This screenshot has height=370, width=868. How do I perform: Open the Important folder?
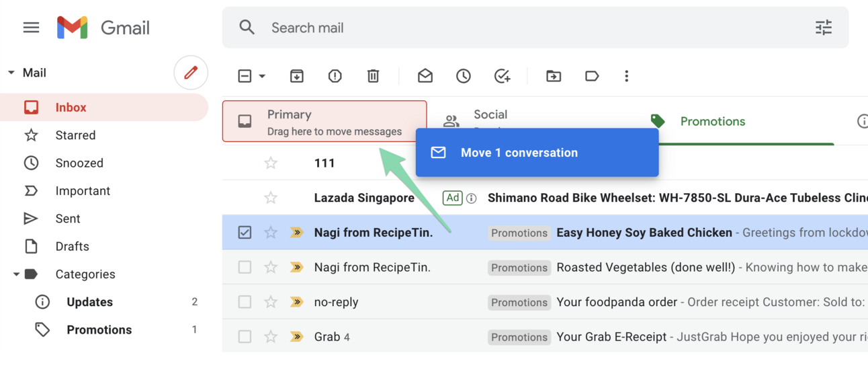click(103, 191)
